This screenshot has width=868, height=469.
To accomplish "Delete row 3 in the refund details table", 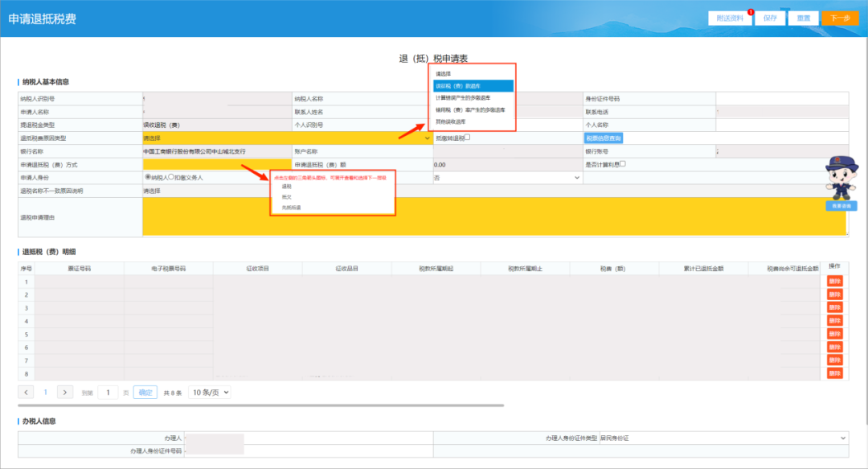I will point(835,307).
